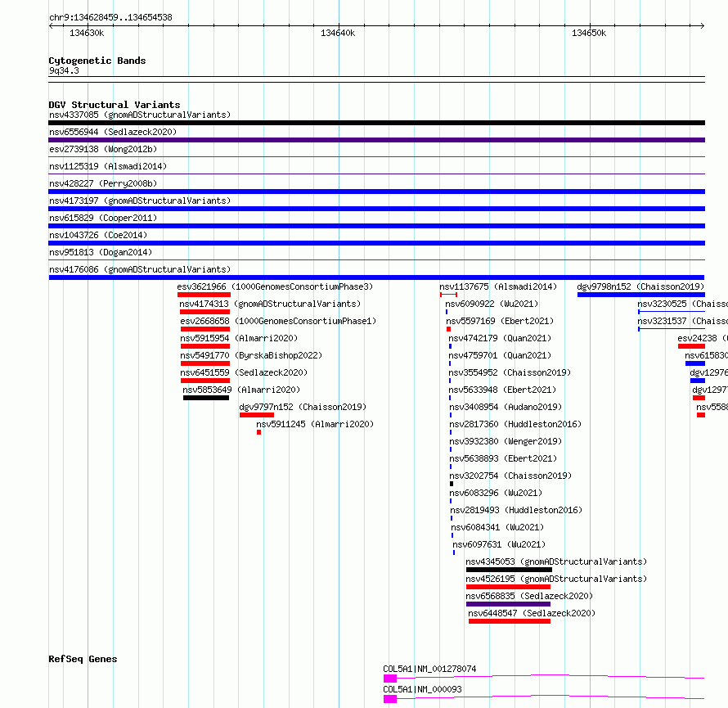Open the esv2739138 Wong2012b variant

(103, 149)
